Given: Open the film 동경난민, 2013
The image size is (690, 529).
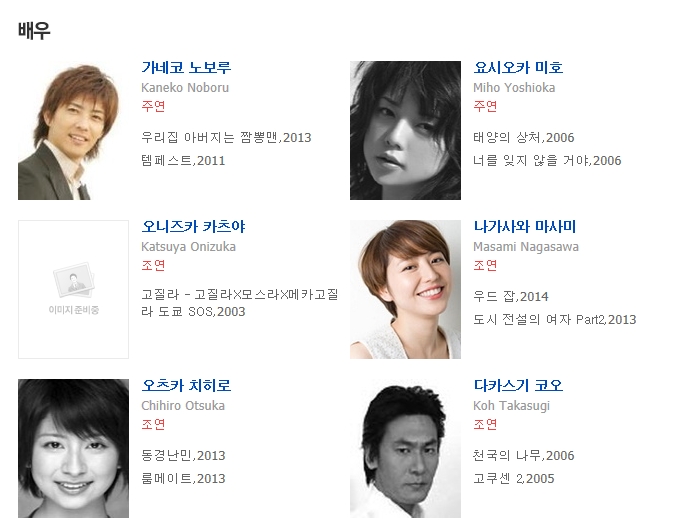Looking at the screenshot, I should (183, 456).
